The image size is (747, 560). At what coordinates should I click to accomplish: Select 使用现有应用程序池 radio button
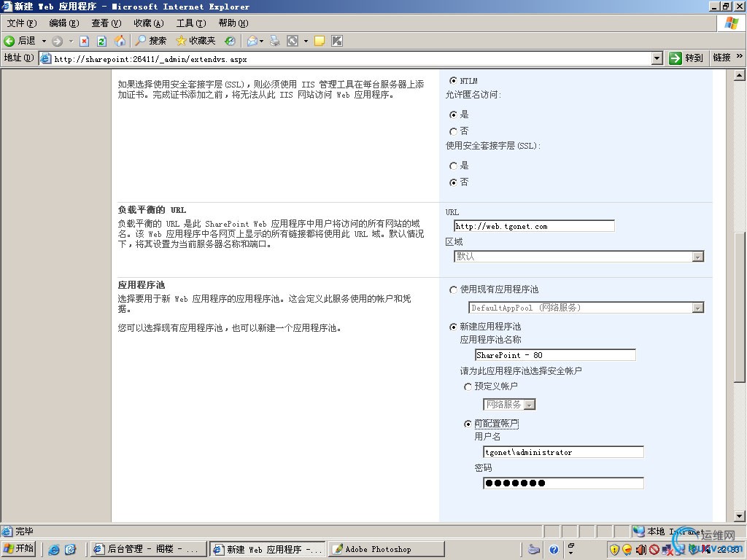click(x=453, y=289)
